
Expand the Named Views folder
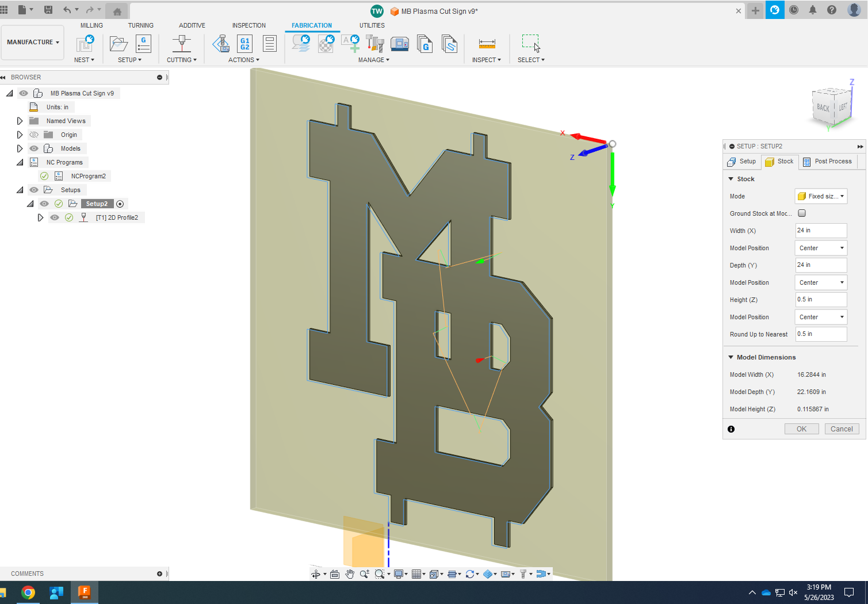[19, 120]
